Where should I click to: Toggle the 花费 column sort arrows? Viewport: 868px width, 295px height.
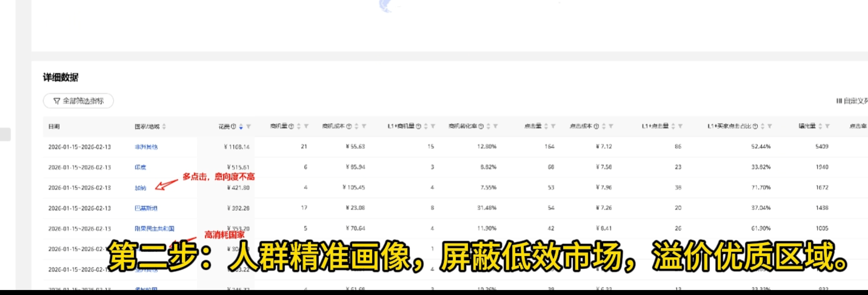click(241, 126)
